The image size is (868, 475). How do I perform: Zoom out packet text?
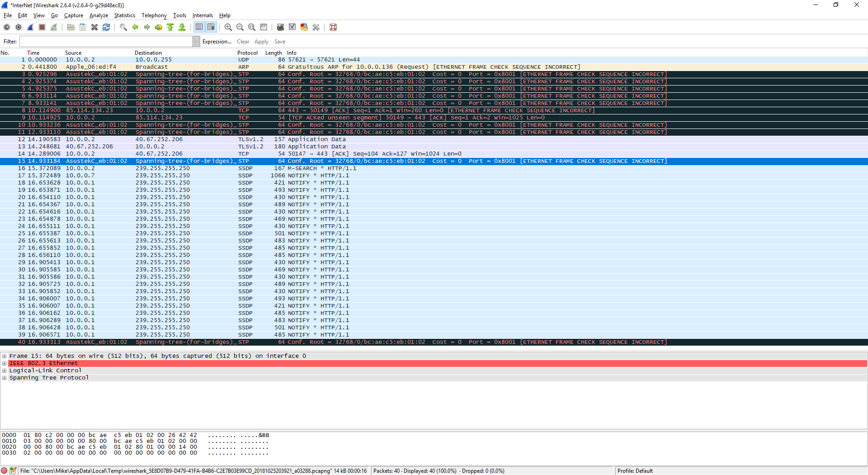click(240, 27)
